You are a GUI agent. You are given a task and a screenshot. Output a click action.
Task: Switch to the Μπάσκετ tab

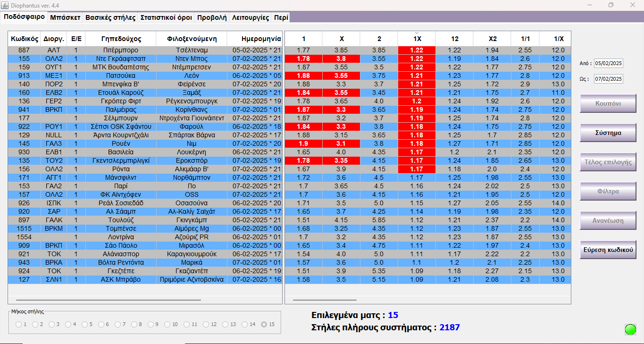click(x=65, y=17)
